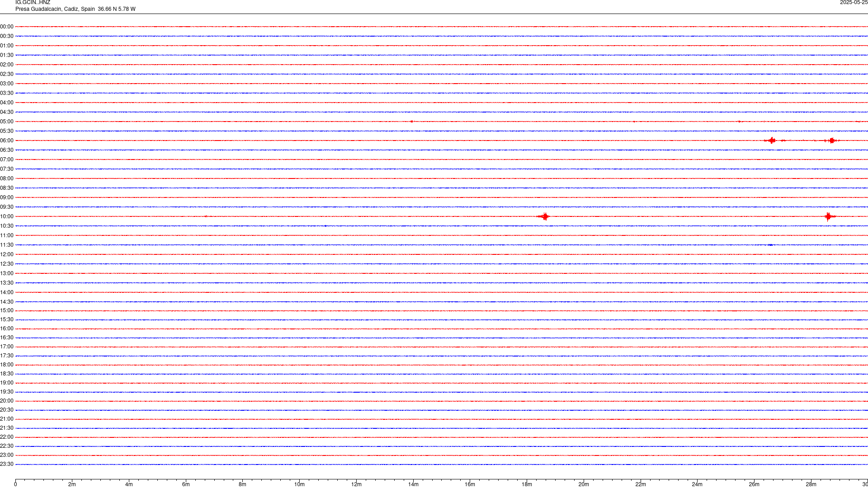Select the 01:00 trace time label
Screen dimensions: 868x488
[x=7, y=46]
